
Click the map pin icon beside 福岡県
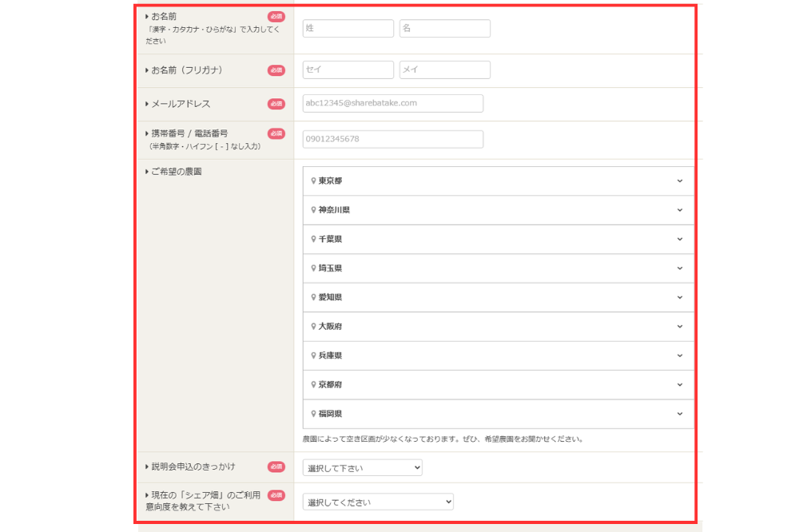pyautogui.click(x=313, y=414)
